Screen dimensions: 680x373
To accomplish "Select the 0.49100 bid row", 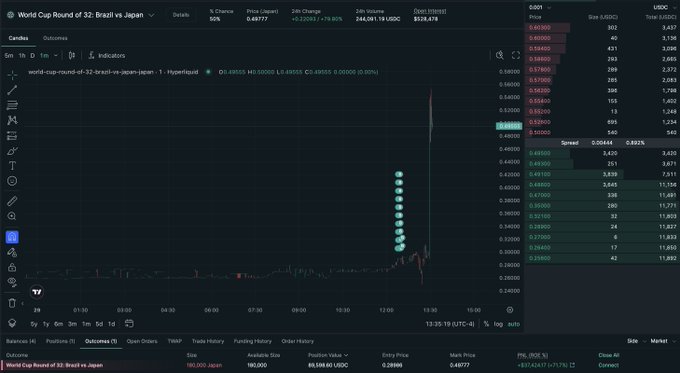I will pyautogui.click(x=602, y=174).
